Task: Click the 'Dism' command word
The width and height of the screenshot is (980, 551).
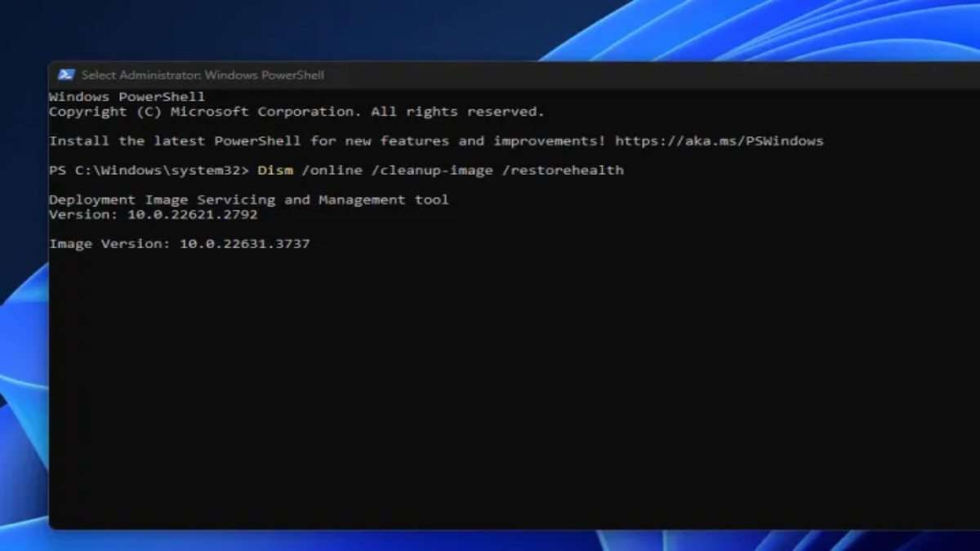Action: [x=275, y=171]
